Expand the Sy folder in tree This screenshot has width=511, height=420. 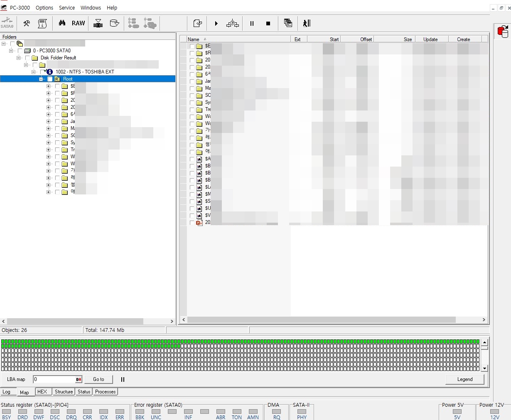49,143
